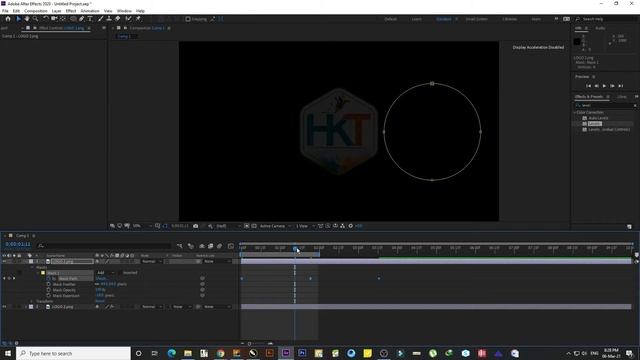This screenshot has width=640, height=360.
Task: Open the Window menu
Action: 124,11
